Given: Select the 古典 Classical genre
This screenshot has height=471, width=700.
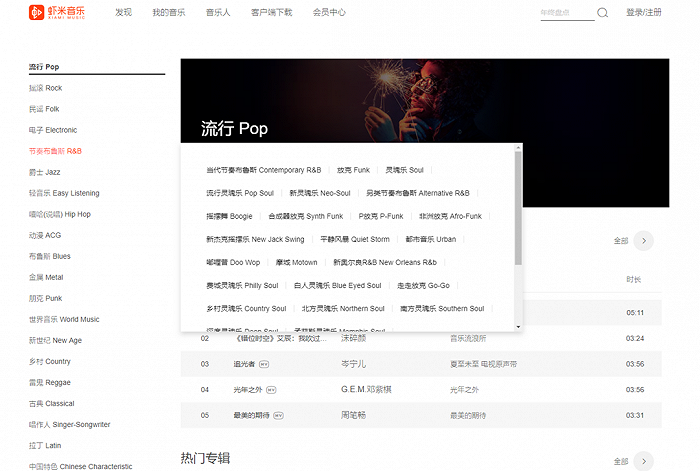Looking at the screenshot, I should point(51,403).
